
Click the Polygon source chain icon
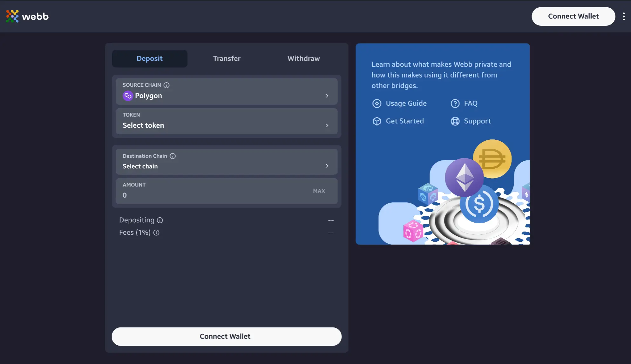tap(127, 96)
